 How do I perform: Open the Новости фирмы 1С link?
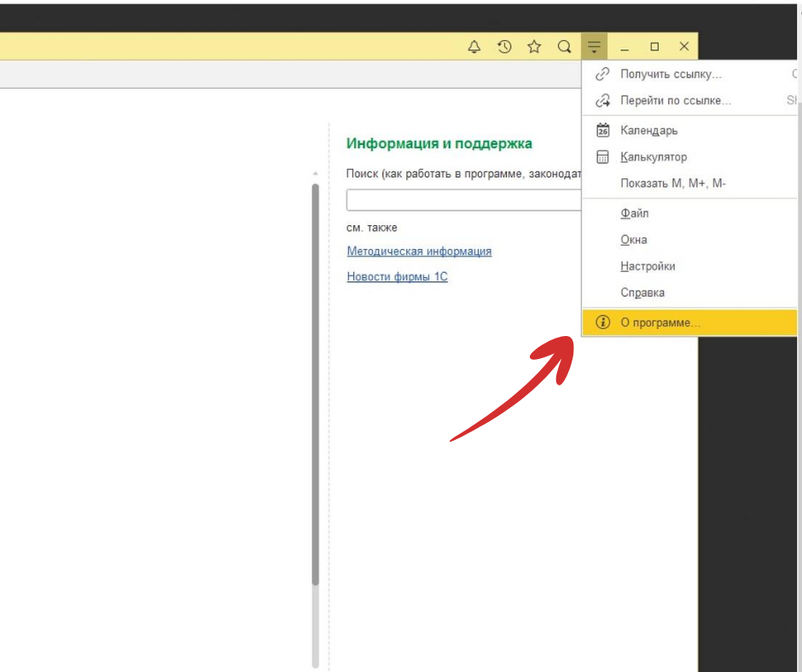(397, 277)
